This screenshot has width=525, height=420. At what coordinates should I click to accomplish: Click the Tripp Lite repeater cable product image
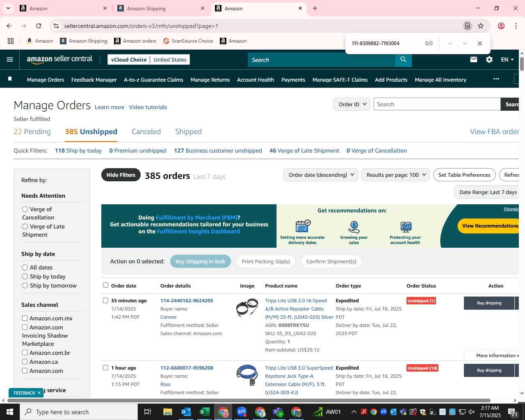[x=247, y=308]
